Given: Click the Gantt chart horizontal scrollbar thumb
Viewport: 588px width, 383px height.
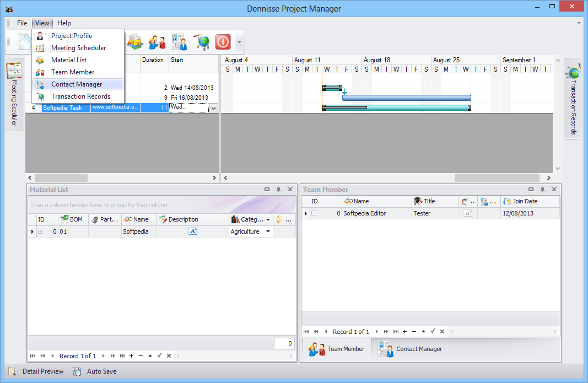Looking at the screenshot, I should point(497,178).
